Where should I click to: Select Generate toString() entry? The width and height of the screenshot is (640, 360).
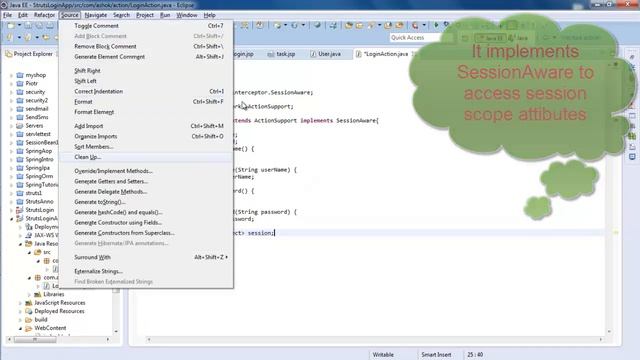pyautogui.click(x=146, y=202)
